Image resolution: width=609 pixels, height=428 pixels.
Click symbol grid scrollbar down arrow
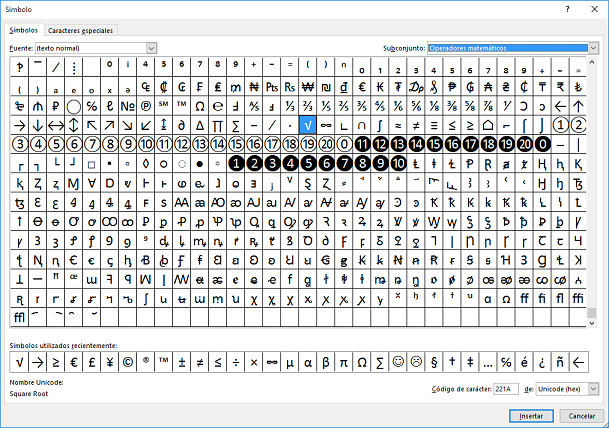click(x=592, y=323)
